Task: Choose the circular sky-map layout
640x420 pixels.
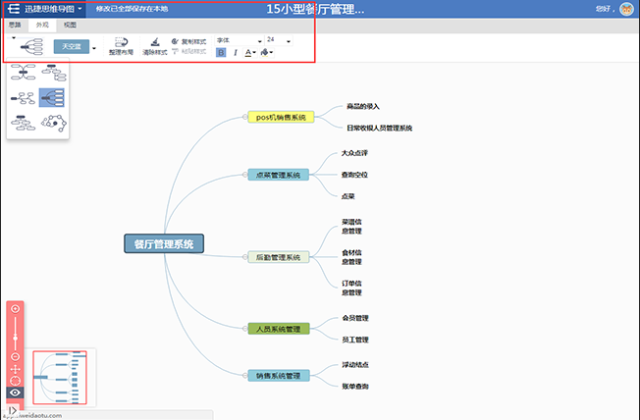Action: tap(53, 123)
